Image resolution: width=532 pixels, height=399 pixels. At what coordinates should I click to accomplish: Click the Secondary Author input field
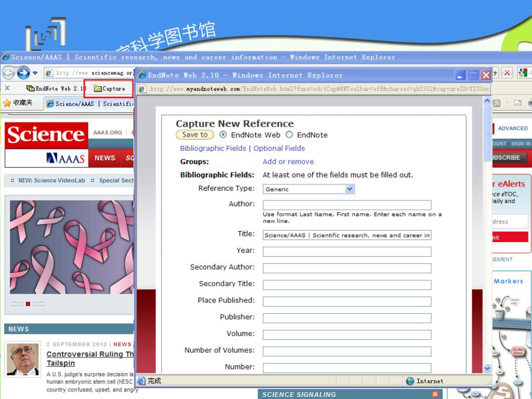click(347, 268)
